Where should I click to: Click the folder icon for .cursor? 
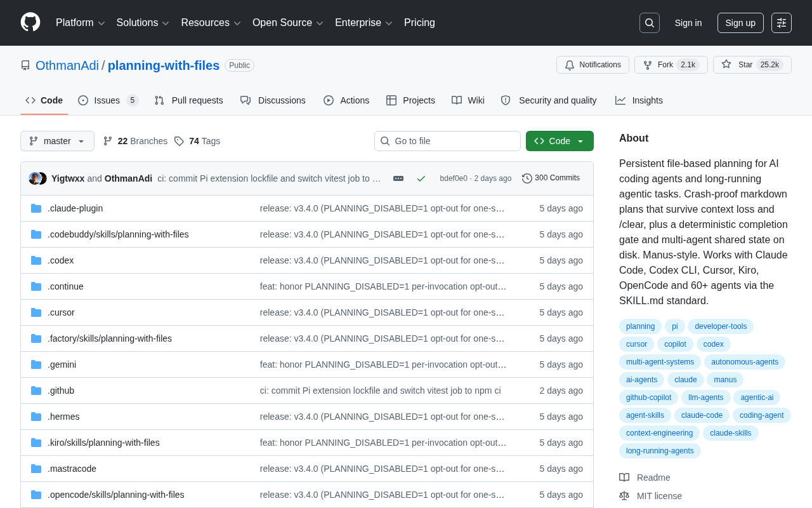36,312
